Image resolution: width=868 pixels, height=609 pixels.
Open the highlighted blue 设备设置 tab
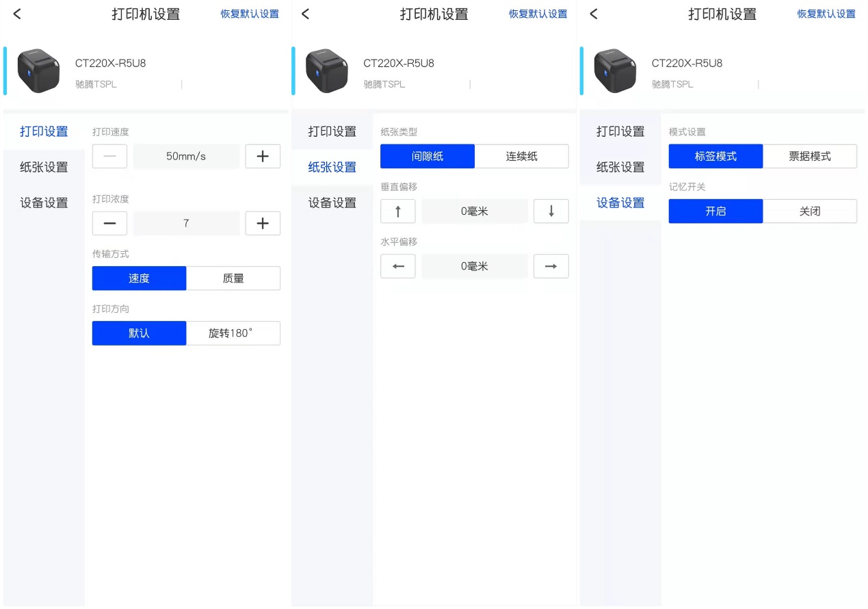click(x=620, y=203)
